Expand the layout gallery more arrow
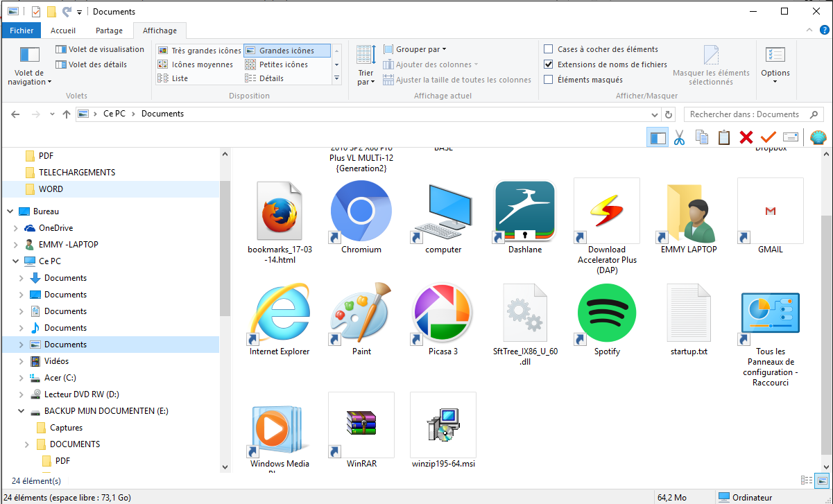Screen dimensions: 833x504 point(336,78)
